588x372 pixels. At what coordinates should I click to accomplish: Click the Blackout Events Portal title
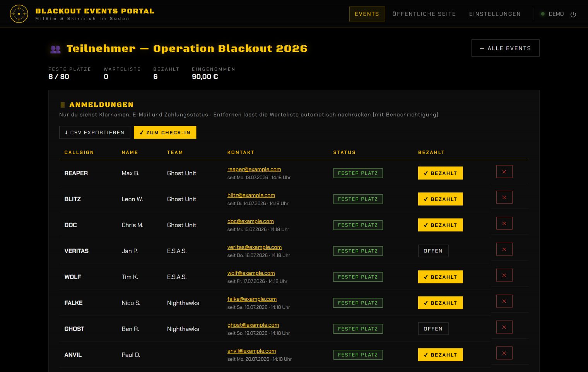point(95,11)
